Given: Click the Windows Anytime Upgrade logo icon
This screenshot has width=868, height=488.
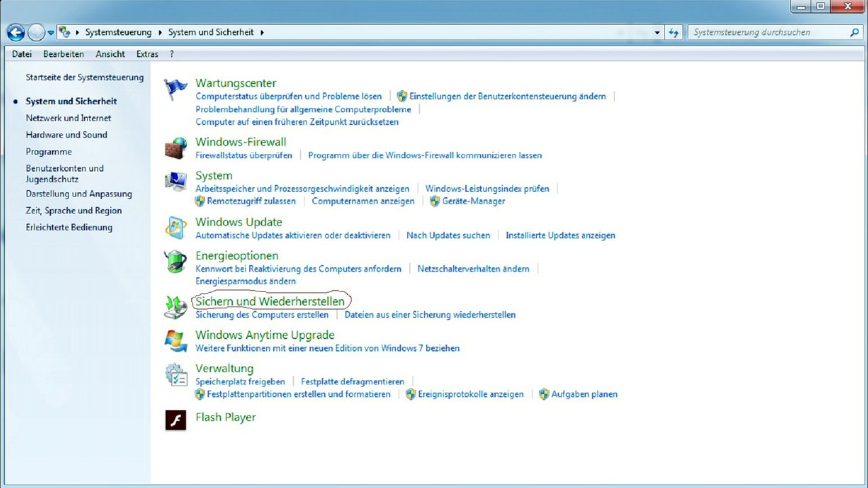Looking at the screenshot, I should (176, 341).
